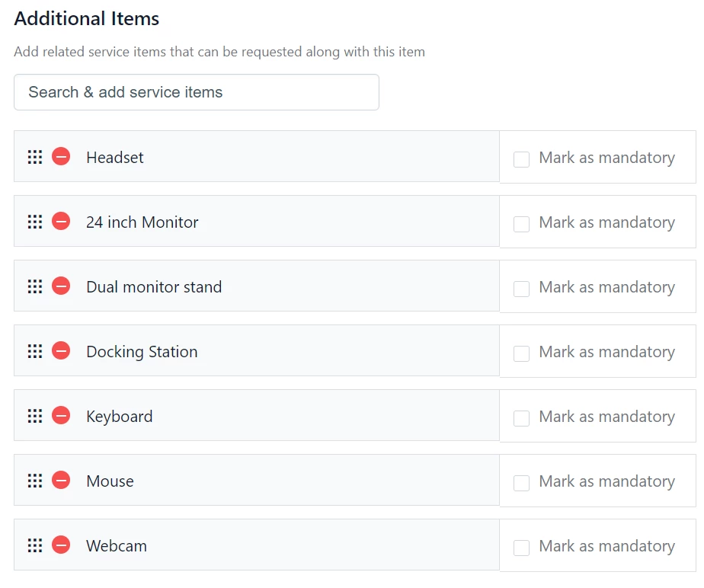Remove Docking Station using red minus icon
Viewport: 704px width, 588px height.
[61, 350]
